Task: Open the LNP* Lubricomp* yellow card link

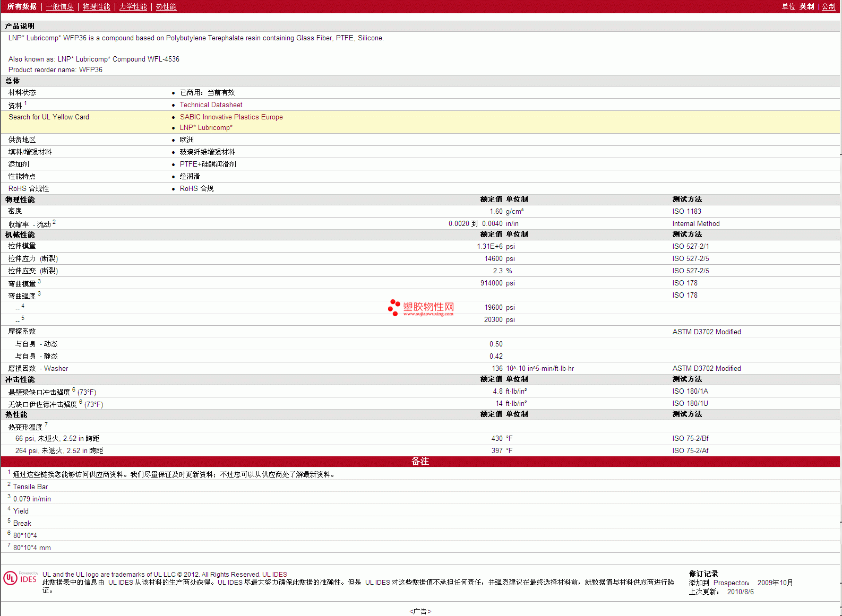Action: click(x=206, y=128)
